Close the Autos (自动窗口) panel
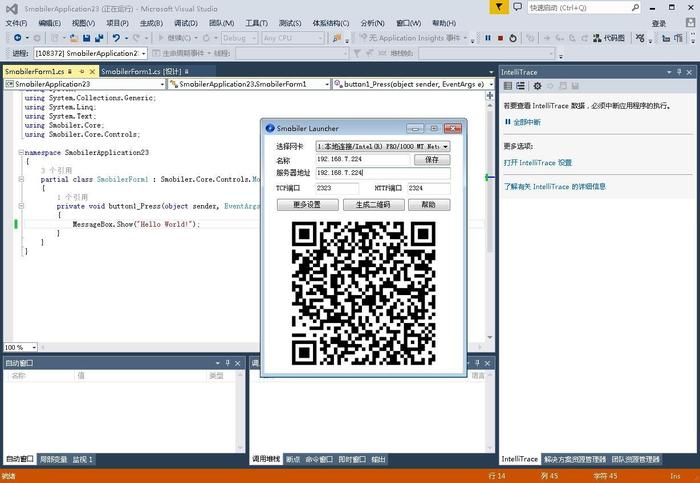The height and width of the screenshot is (483, 700). pos(238,363)
